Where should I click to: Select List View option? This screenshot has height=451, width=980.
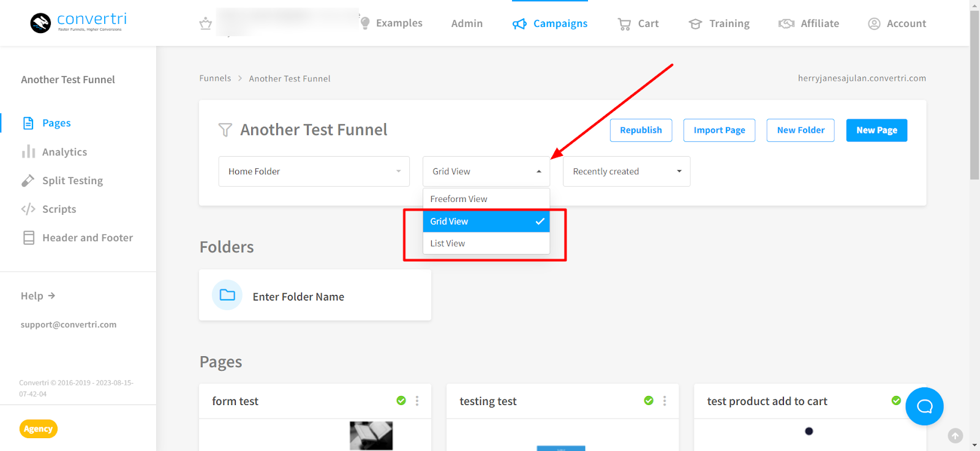(486, 244)
